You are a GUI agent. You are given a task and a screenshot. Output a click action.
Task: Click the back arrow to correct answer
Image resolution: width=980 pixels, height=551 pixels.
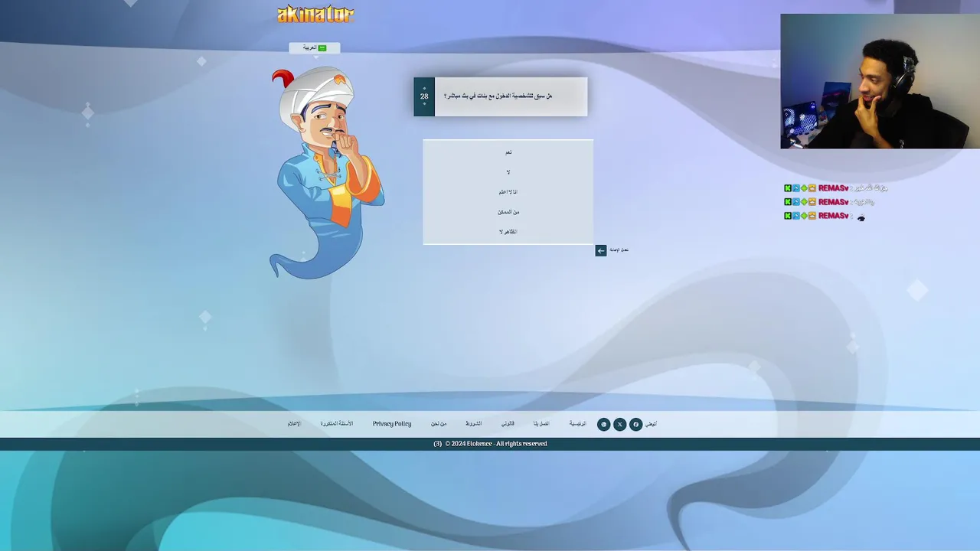coord(601,250)
